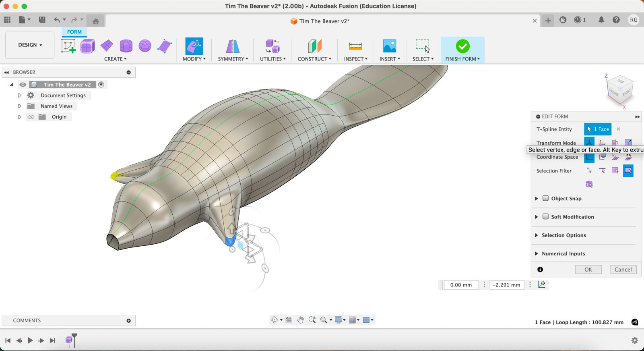Enable Soft Modification checkbox

pos(546,217)
